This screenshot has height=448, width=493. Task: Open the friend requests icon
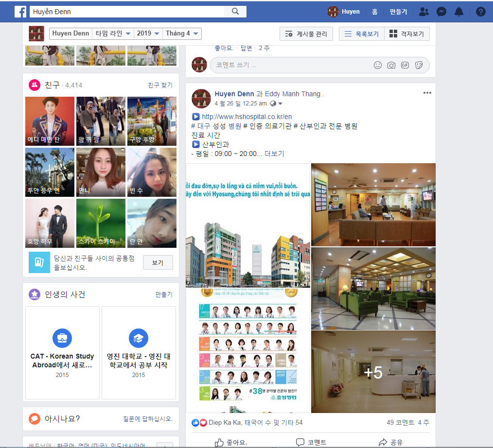424,12
